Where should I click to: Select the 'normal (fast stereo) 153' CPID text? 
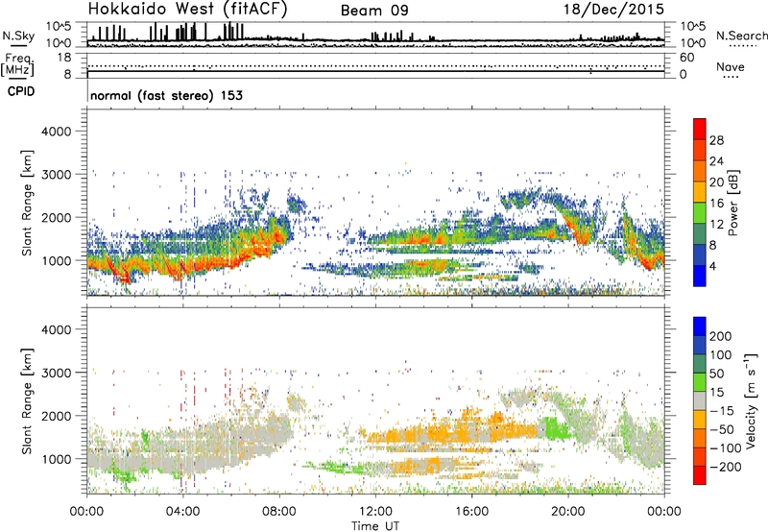[x=166, y=95]
